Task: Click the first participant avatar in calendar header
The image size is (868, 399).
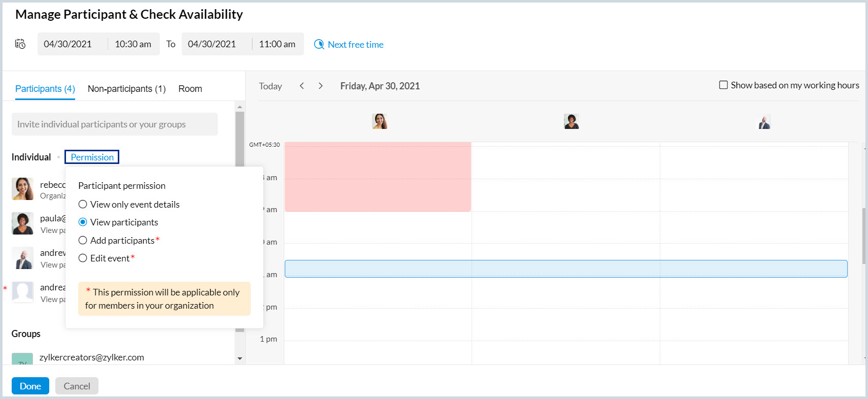Action: [380, 121]
